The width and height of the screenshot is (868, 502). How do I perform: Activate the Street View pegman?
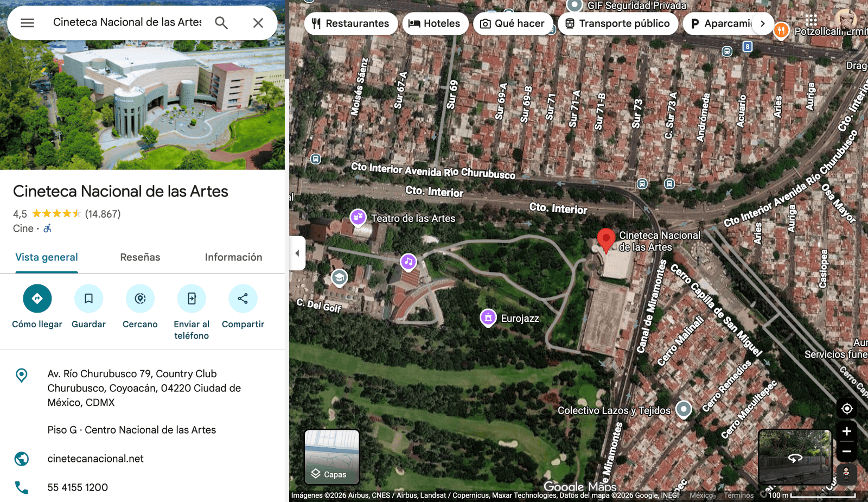click(846, 474)
